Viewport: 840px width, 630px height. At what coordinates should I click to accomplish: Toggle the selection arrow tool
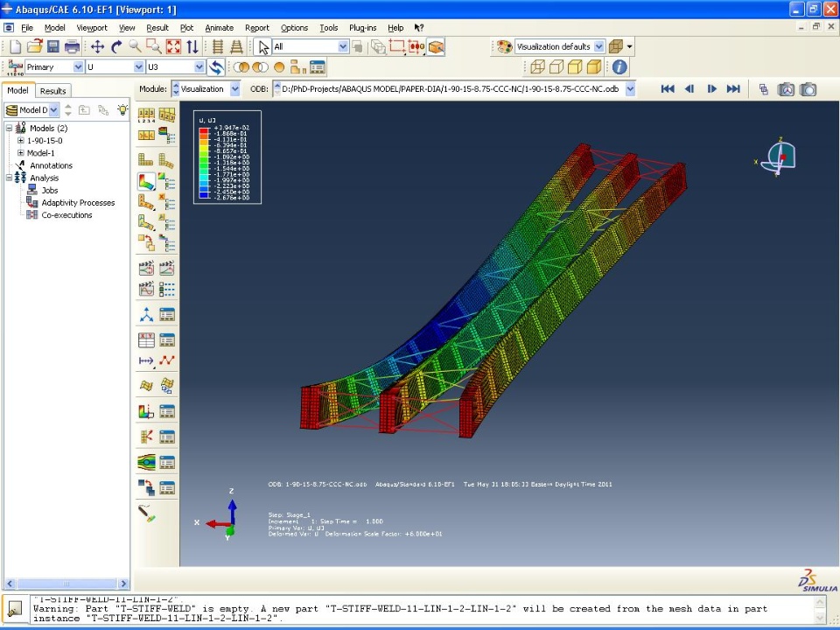click(x=262, y=46)
